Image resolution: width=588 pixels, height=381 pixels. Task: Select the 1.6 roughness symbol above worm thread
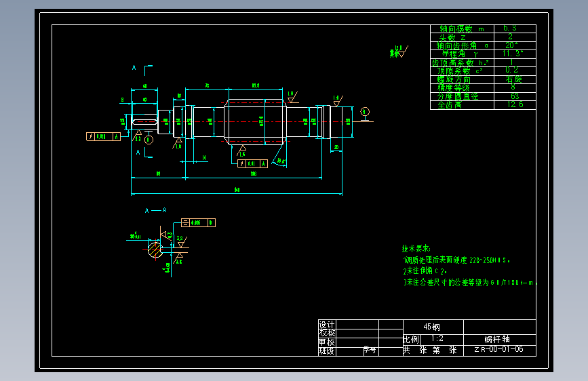tap(293, 97)
